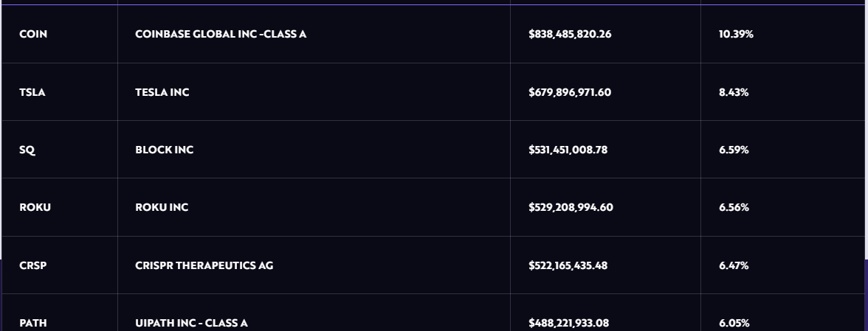Click the 8.43% weight cell
Screen dimensions: 868x331
[x=734, y=92]
